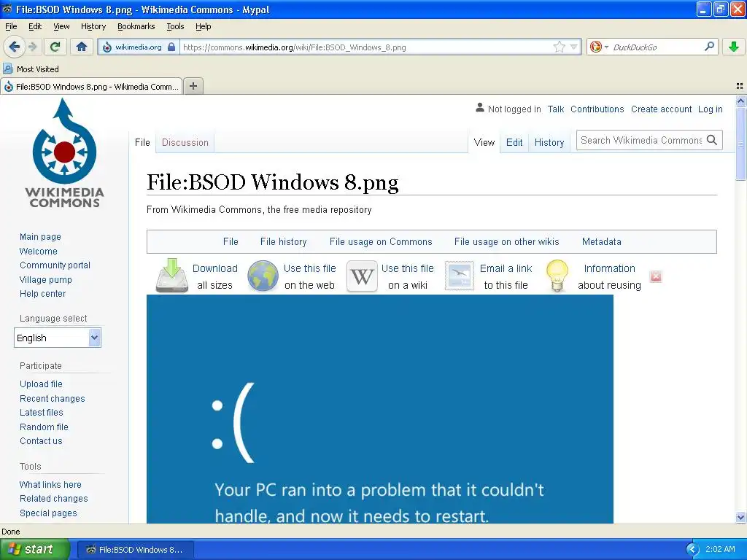
Task: Click the padlock security icon in address bar
Action: click(x=171, y=47)
